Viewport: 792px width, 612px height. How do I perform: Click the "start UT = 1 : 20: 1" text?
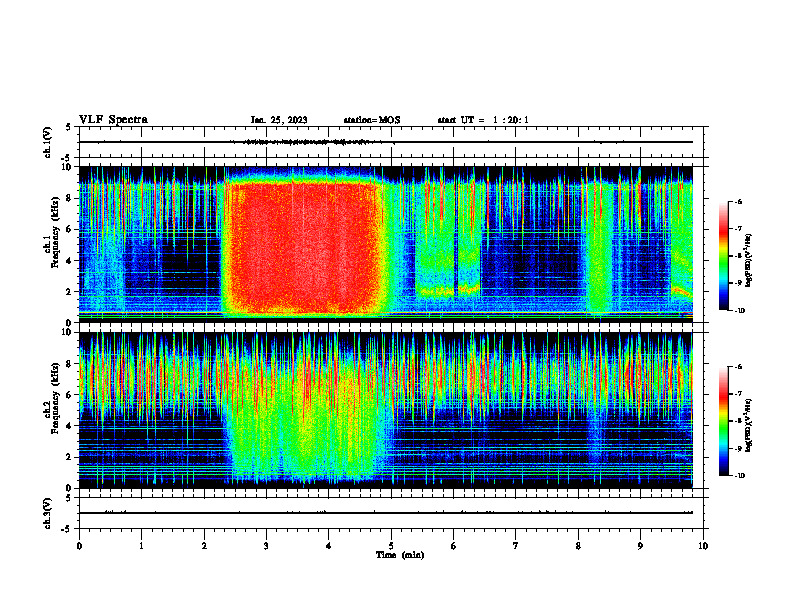[483, 120]
